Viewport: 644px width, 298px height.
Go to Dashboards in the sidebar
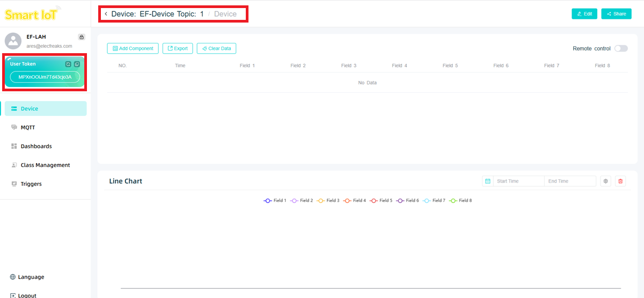(36, 147)
